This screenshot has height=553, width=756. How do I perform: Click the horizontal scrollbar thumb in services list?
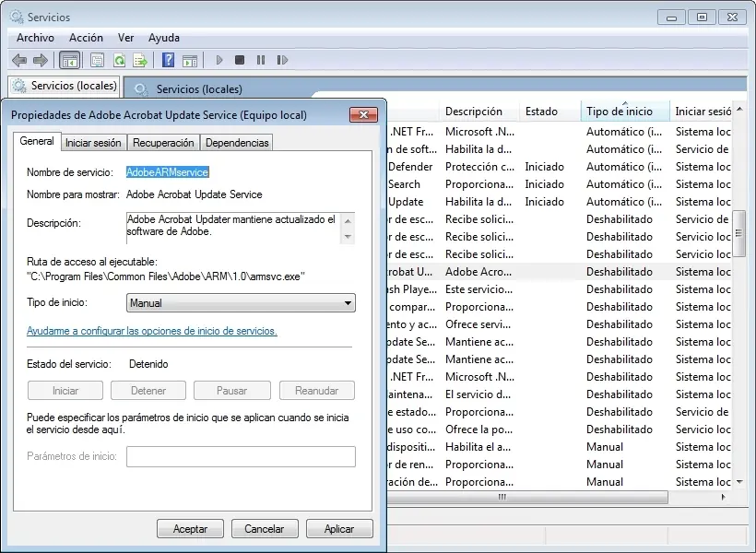(527, 497)
